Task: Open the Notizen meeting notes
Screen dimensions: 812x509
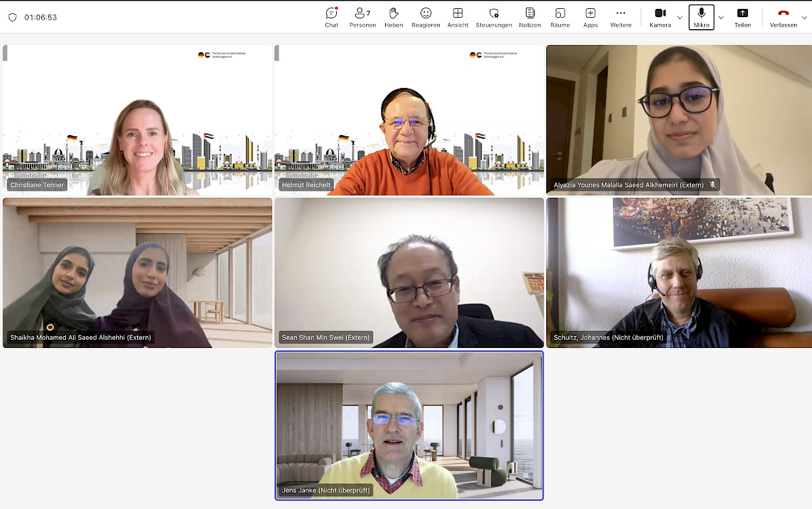Action: coord(530,17)
